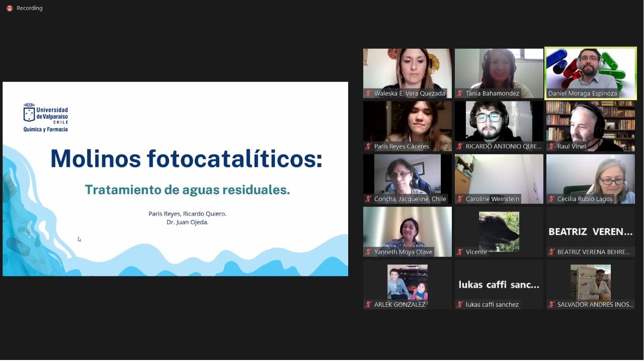Screen dimensions: 644x362
Task: Click the 'Recording' text label
Action: [30, 9]
